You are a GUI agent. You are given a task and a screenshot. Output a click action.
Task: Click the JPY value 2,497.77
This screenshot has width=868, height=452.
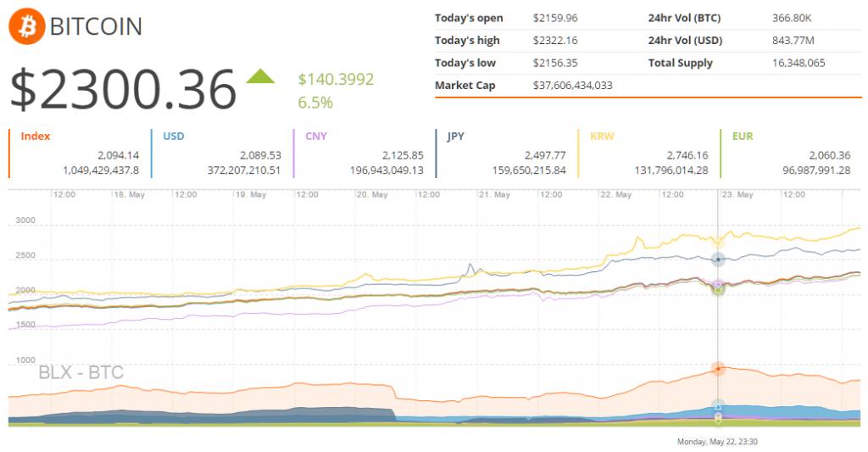tap(545, 155)
